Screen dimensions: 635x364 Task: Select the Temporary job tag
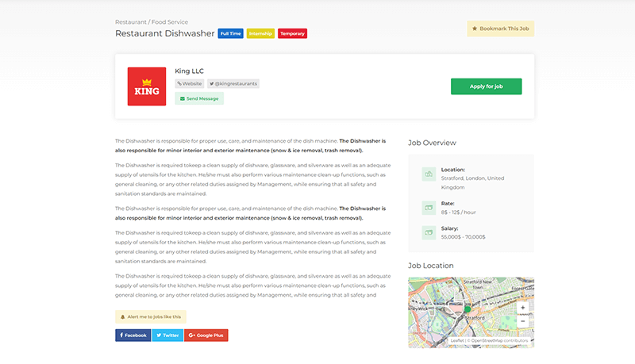292,33
